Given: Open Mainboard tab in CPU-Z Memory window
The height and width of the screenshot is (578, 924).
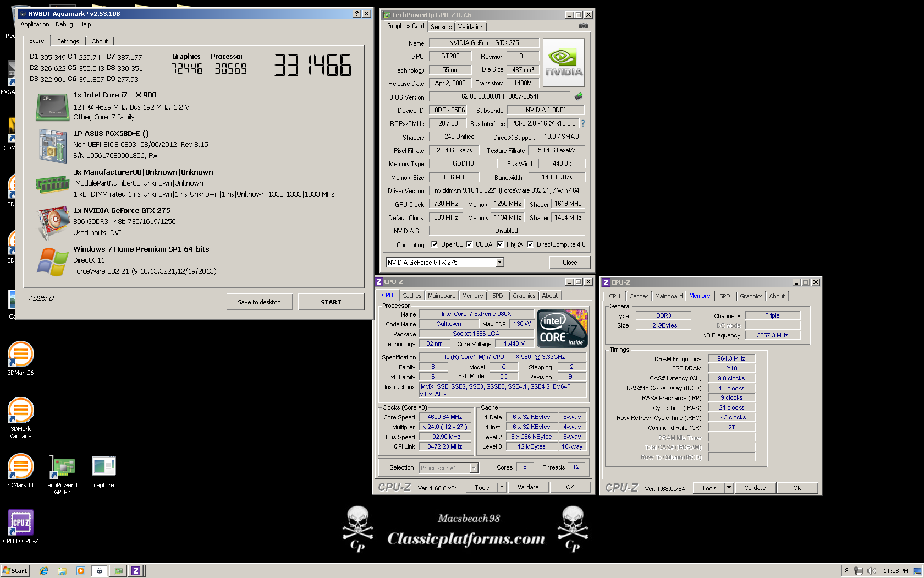Looking at the screenshot, I should (669, 296).
